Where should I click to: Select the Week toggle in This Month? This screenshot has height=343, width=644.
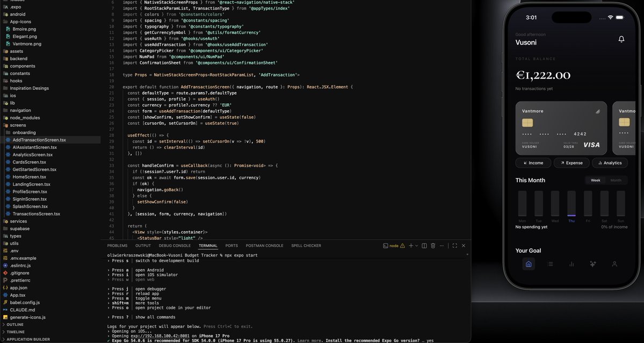[x=595, y=180]
